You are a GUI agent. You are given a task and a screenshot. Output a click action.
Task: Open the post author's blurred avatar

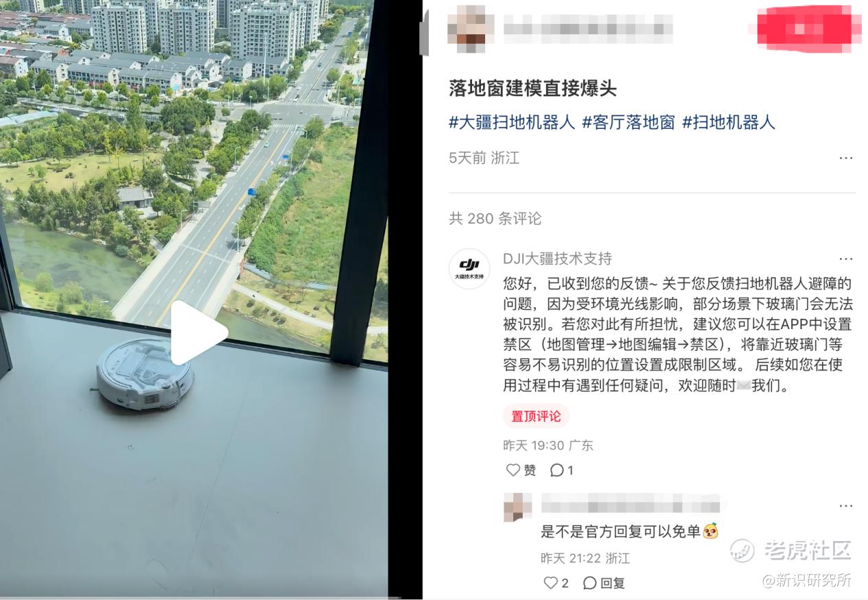coord(470,28)
